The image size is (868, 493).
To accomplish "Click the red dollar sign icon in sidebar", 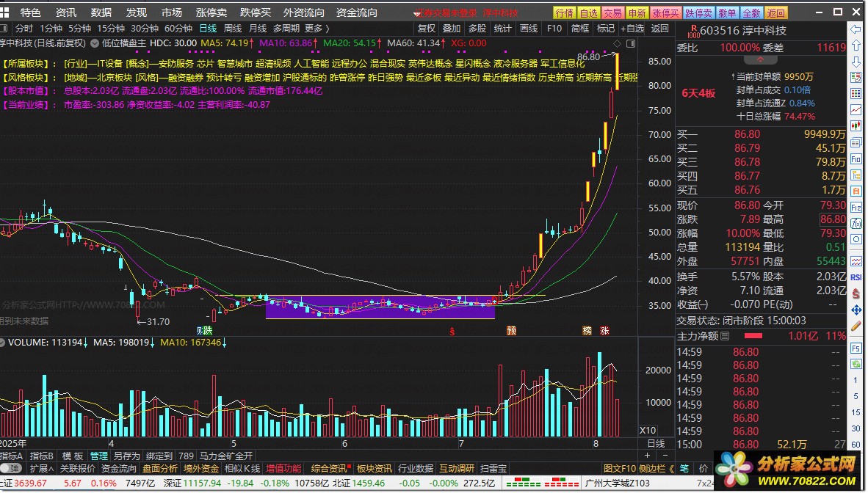I will coord(856,293).
